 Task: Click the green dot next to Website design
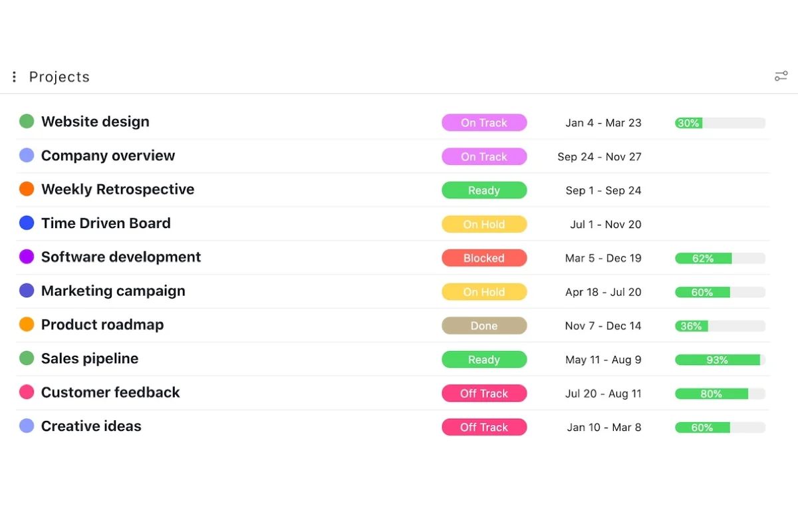coord(27,121)
